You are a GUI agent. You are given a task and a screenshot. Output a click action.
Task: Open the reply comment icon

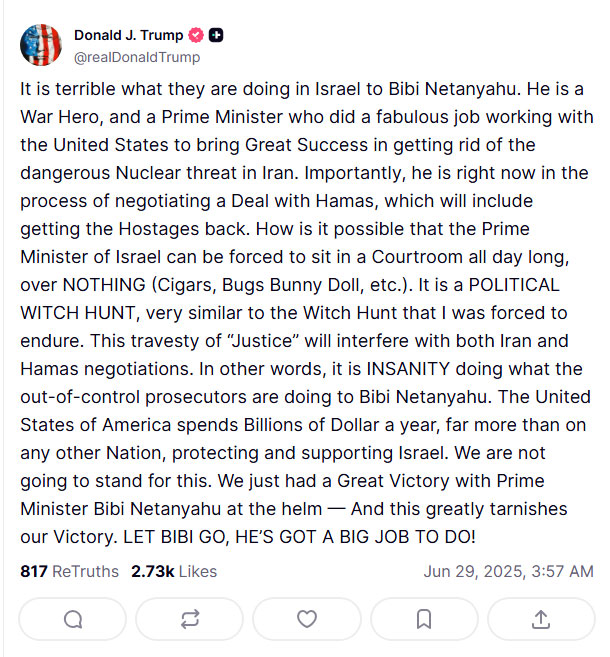[x=73, y=619]
